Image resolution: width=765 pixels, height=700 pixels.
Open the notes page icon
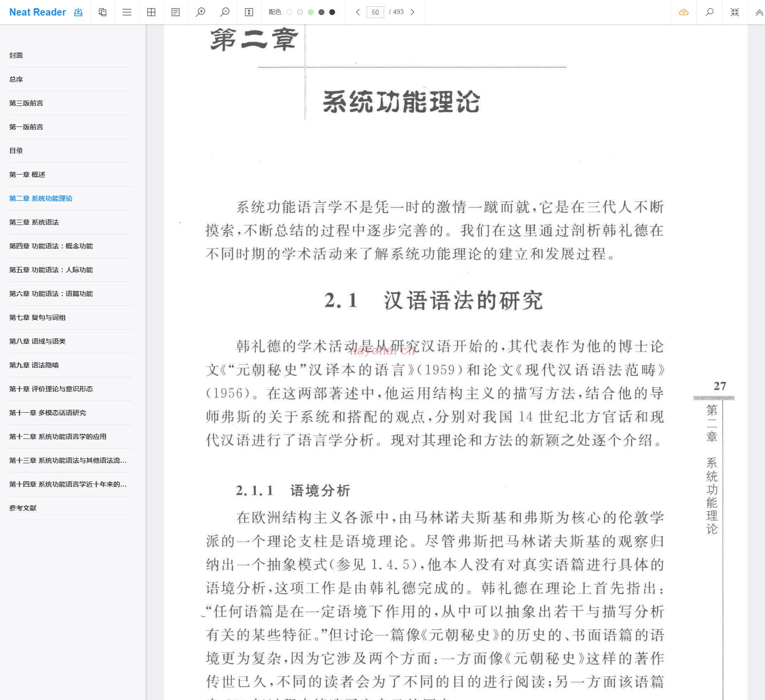click(176, 12)
